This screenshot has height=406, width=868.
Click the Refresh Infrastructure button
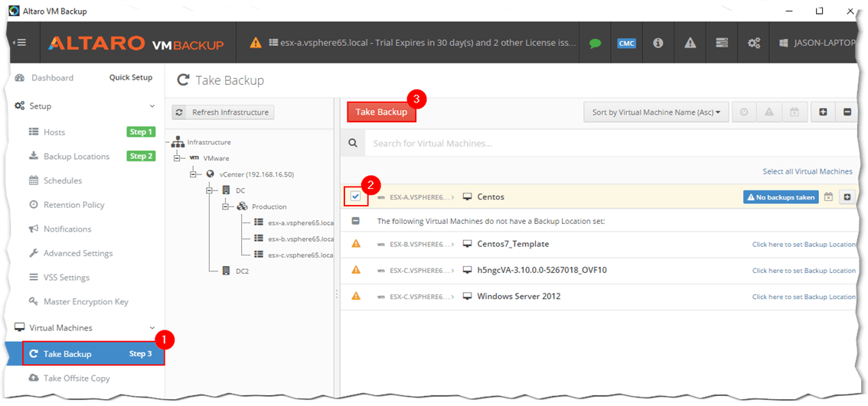223,112
